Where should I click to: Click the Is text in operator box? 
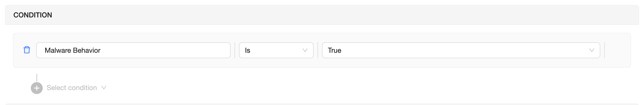(247, 50)
